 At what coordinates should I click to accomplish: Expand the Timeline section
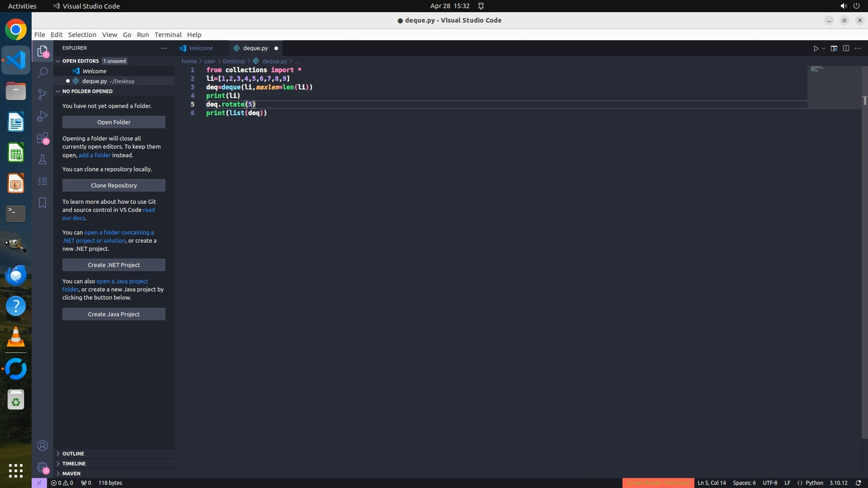(x=74, y=463)
